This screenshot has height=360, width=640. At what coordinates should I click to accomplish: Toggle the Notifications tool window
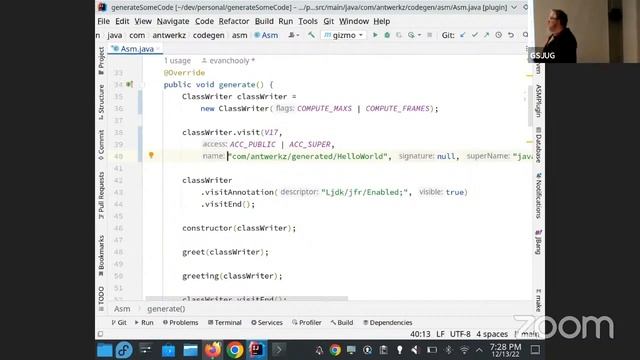tap(538, 195)
